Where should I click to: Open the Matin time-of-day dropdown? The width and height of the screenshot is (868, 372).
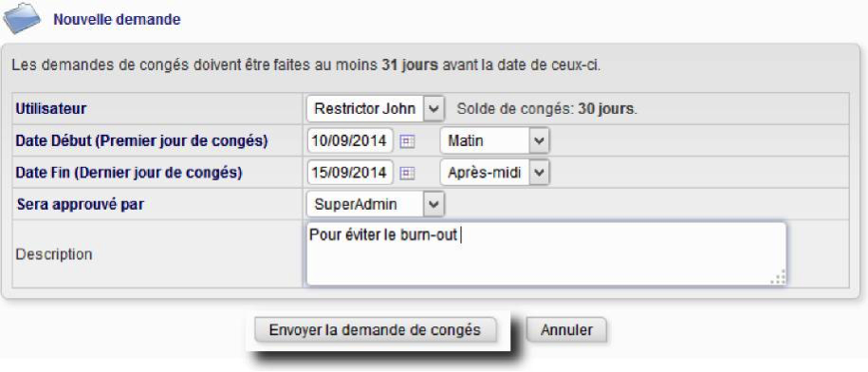[x=495, y=141]
